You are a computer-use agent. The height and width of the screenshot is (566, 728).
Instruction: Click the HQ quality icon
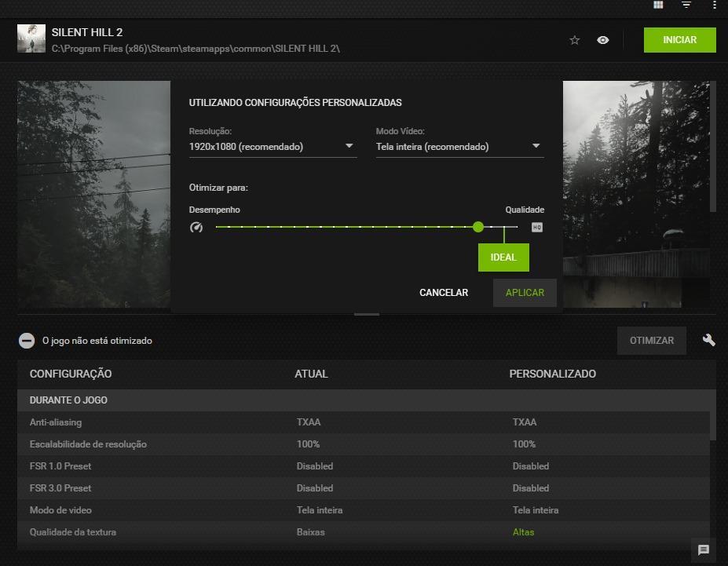[536, 228]
